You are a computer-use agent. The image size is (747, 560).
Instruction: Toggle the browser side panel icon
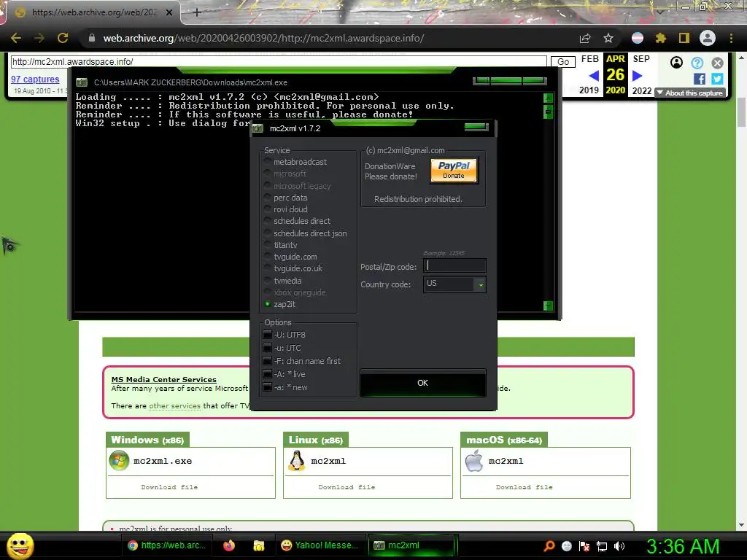pos(684,38)
